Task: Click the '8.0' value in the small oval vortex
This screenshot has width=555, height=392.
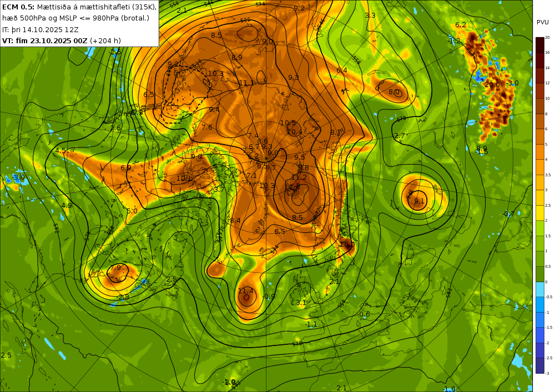Action: pyautogui.click(x=394, y=92)
